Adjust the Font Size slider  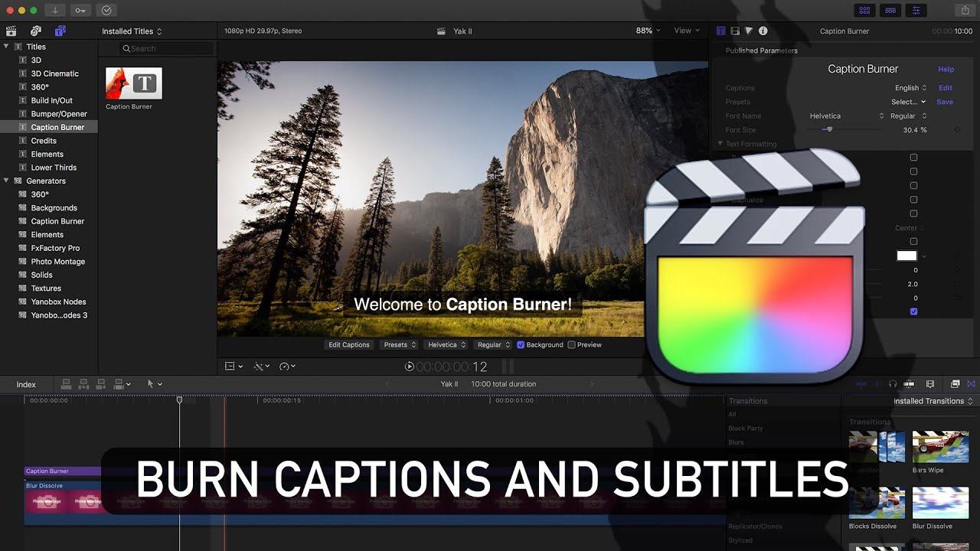[828, 130]
